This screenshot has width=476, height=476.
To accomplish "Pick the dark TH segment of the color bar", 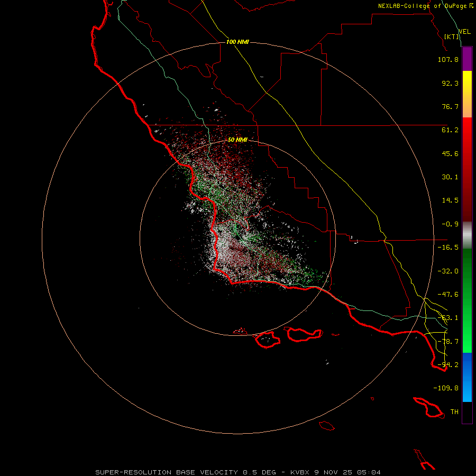I will coord(467,413).
